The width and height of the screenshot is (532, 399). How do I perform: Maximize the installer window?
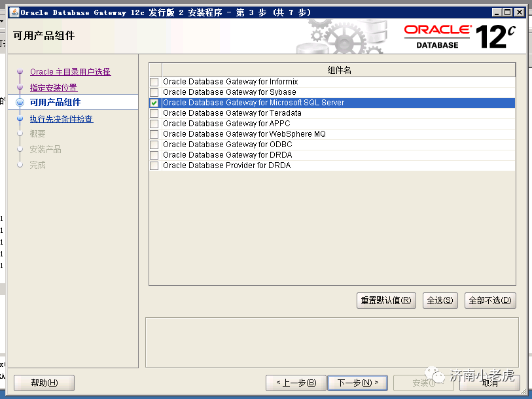(508, 12)
